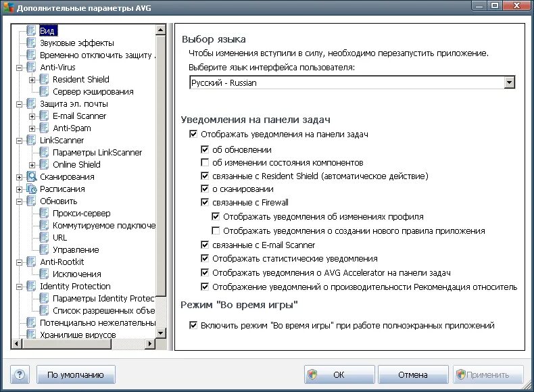534x392 pixels.
Task: Expand the Расписания node
Action: click(x=20, y=189)
